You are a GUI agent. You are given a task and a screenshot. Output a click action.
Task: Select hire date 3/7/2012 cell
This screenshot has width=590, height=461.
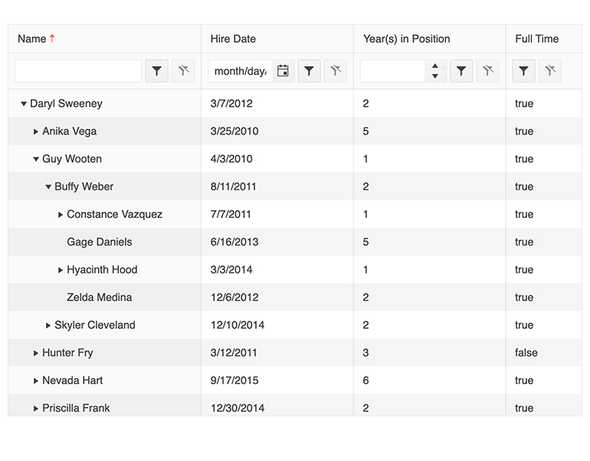point(277,103)
